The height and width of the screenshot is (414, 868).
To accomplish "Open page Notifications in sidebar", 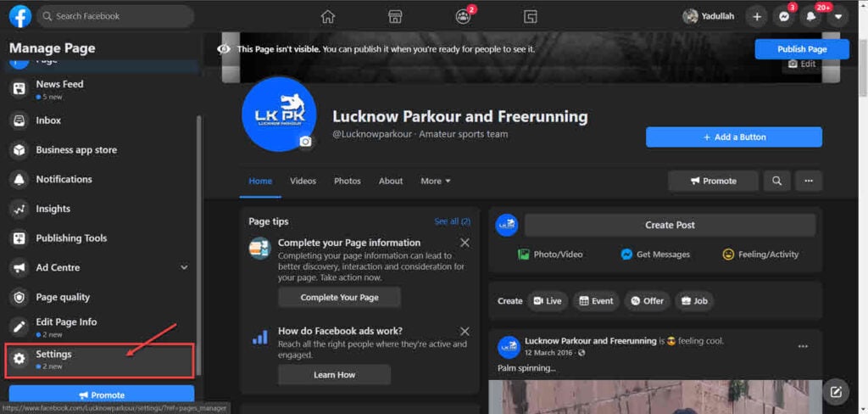I will 102,179.
